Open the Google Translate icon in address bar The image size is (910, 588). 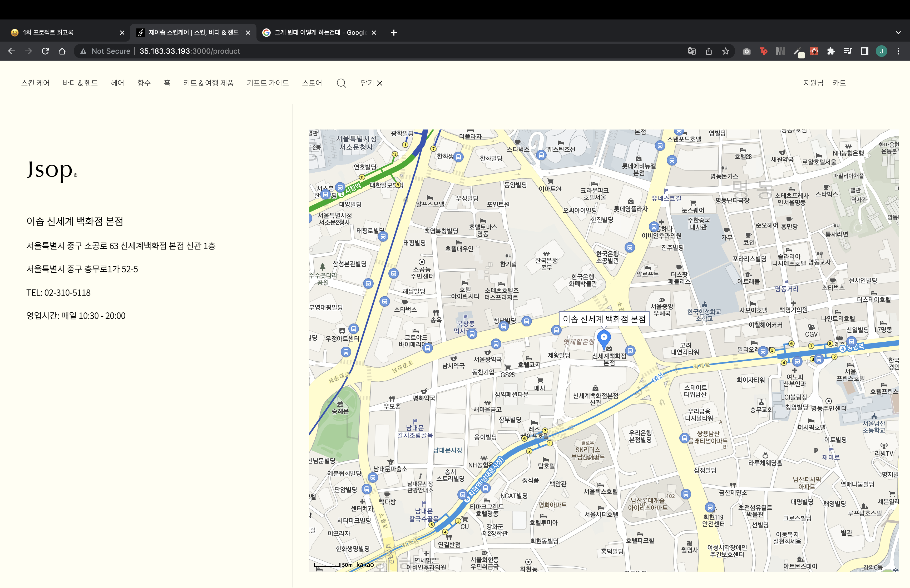click(x=691, y=51)
